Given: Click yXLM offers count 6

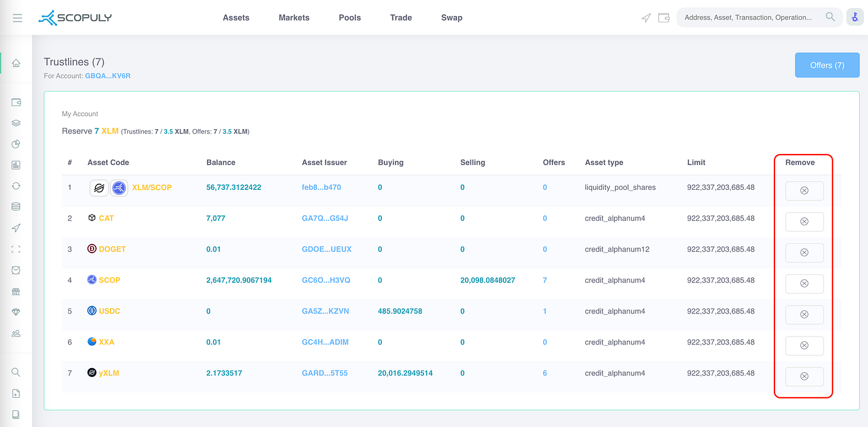Looking at the screenshot, I should 545,374.
